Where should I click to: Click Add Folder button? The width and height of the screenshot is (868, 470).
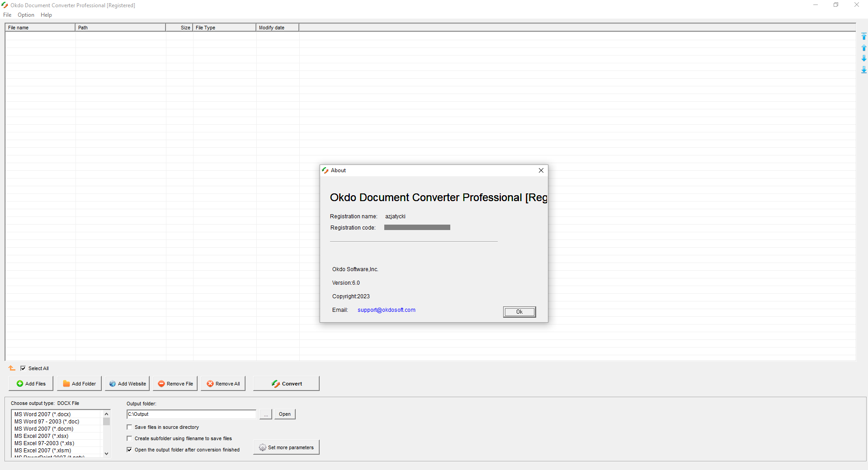coord(79,384)
